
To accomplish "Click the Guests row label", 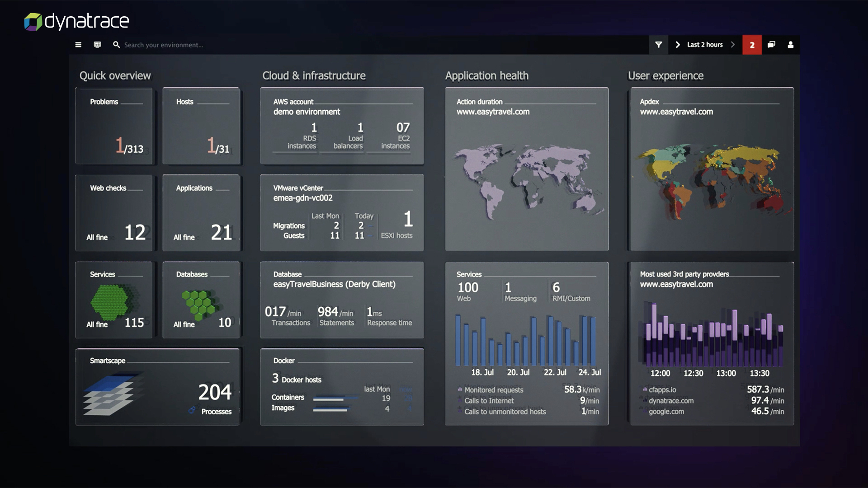I will [294, 236].
